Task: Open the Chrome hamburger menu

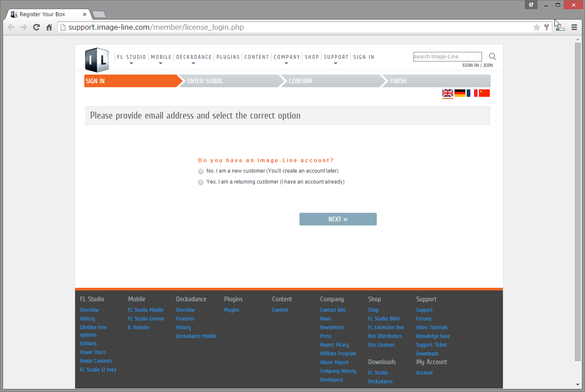Action: (574, 27)
